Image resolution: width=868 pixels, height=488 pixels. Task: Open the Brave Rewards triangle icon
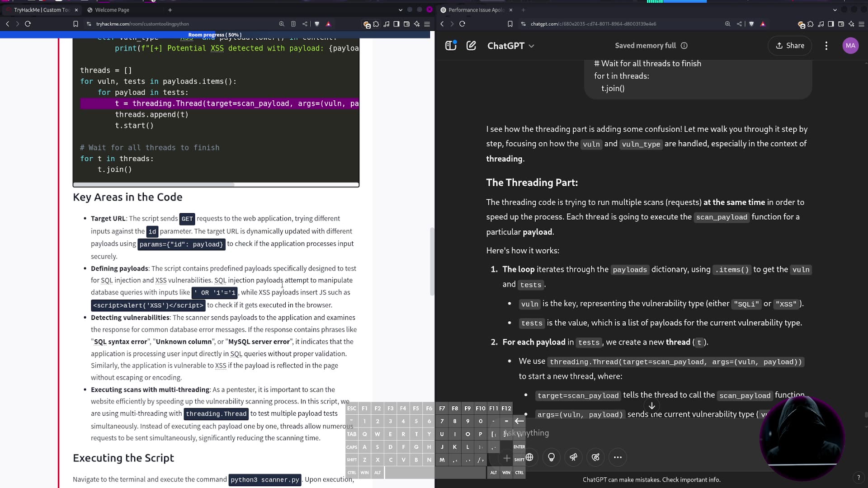point(329,23)
